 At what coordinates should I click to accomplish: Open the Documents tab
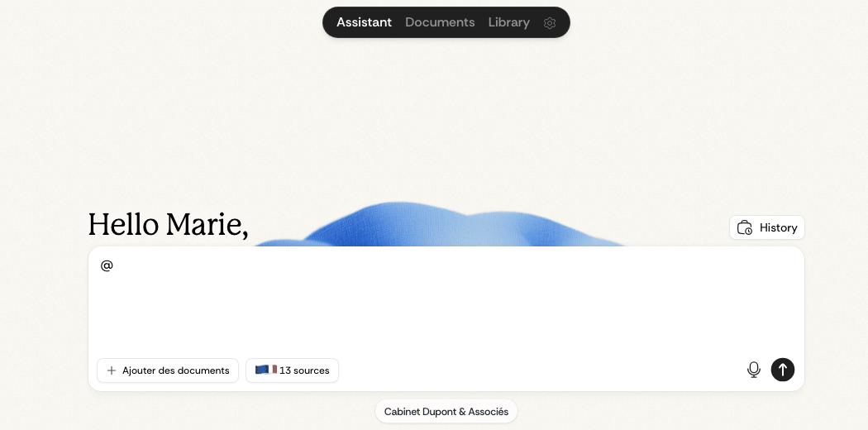pyautogui.click(x=440, y=22)
